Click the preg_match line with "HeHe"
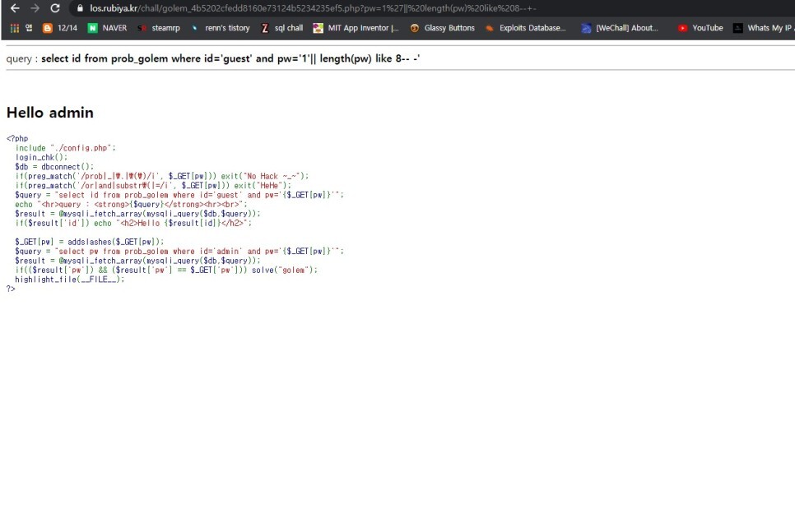795x532 pixels. [x=153, y=186]
